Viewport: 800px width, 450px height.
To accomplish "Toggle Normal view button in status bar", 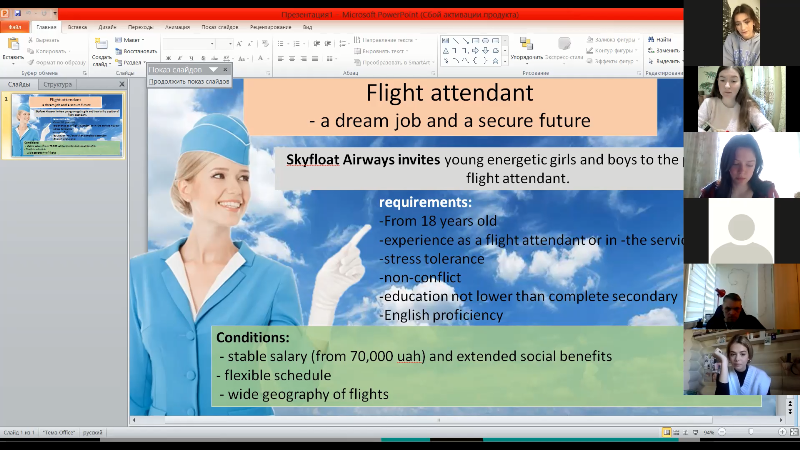I will click(666, 432).
